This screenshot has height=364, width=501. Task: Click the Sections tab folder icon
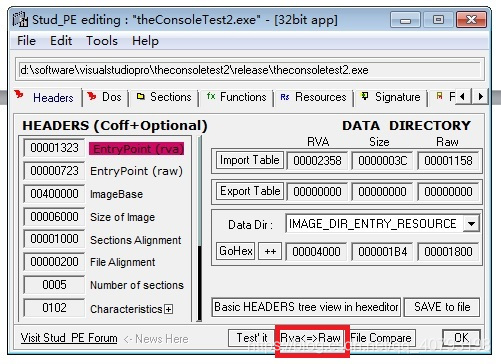pos(141,96)
